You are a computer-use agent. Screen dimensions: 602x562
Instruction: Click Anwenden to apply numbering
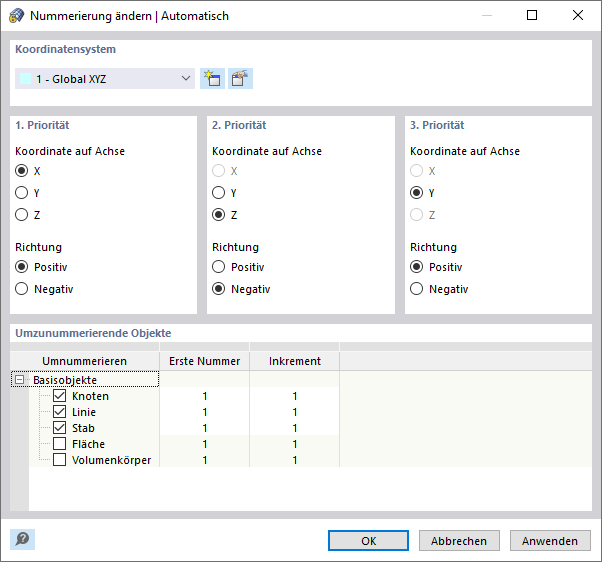point(550,540)
